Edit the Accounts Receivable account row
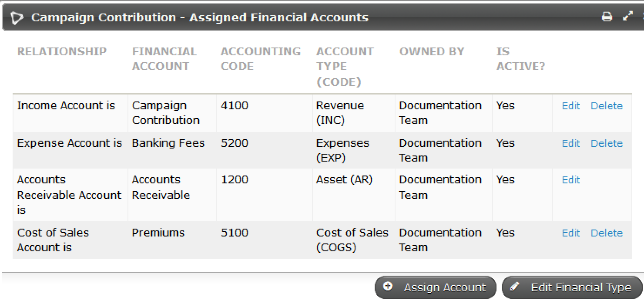644x304 pixels. (570, 179)
